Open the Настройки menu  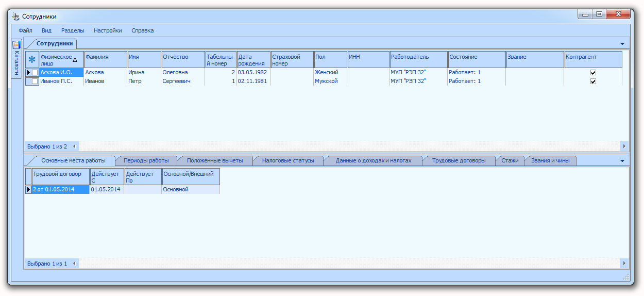(x=108, y=30)
